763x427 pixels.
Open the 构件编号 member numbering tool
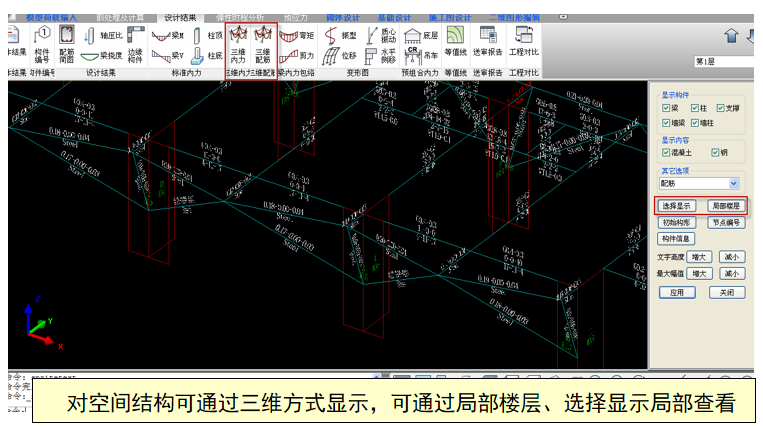click(x=42, y=45)
